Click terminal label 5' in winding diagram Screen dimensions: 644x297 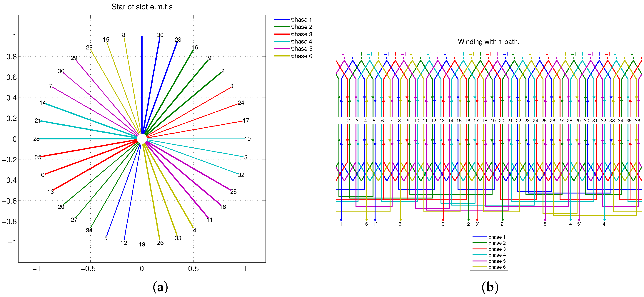point(579,224)
